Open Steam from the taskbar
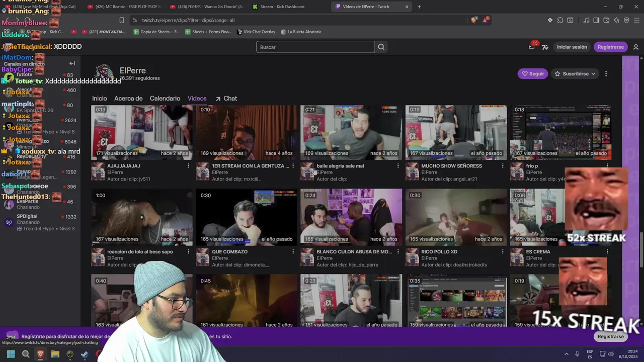 tap(85, 354)
